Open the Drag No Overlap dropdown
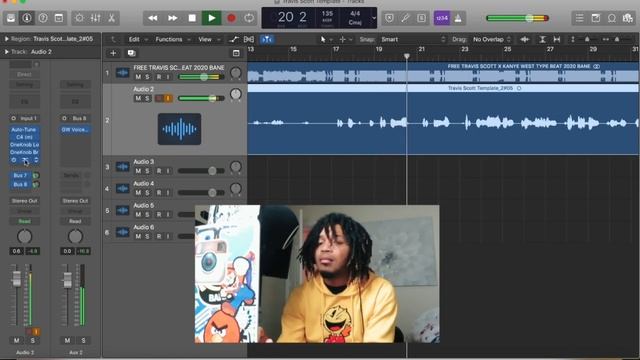The image size is (640, 360). point(492,40)
